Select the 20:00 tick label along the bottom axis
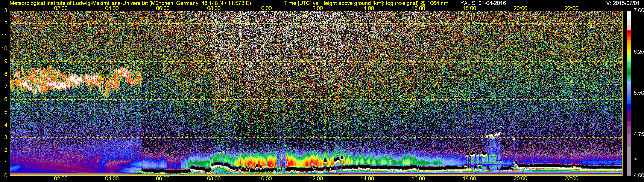 point(520,179)
